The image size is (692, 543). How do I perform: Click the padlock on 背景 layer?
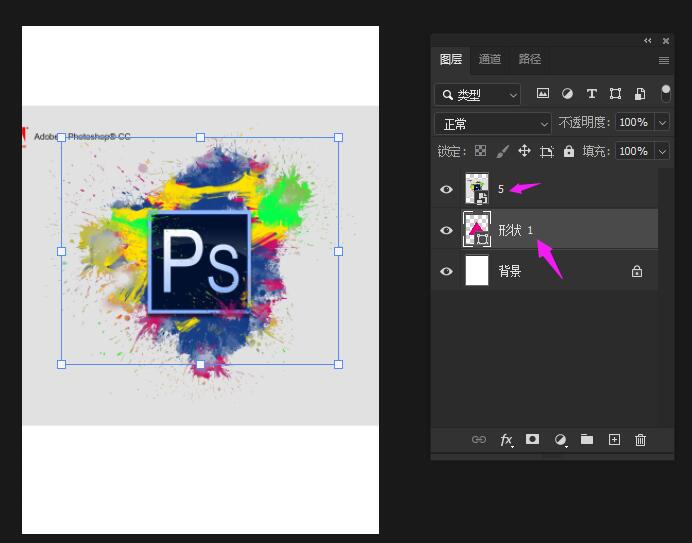(x=637, y=271)
